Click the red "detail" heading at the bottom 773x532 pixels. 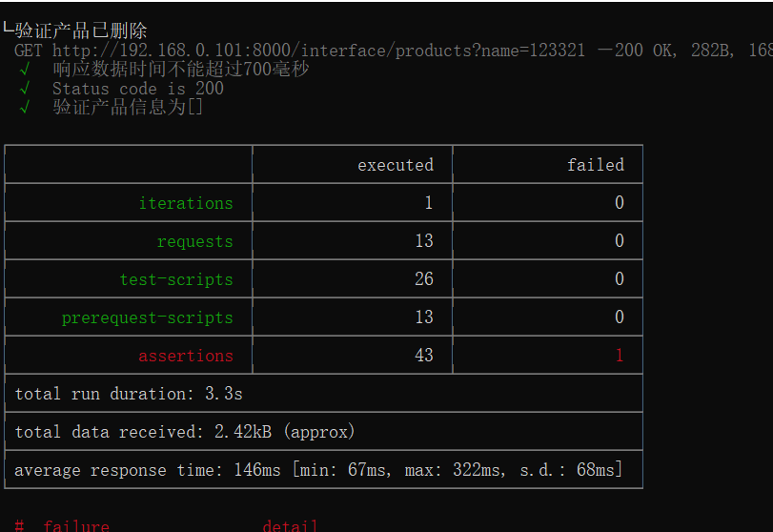point(290,525)
